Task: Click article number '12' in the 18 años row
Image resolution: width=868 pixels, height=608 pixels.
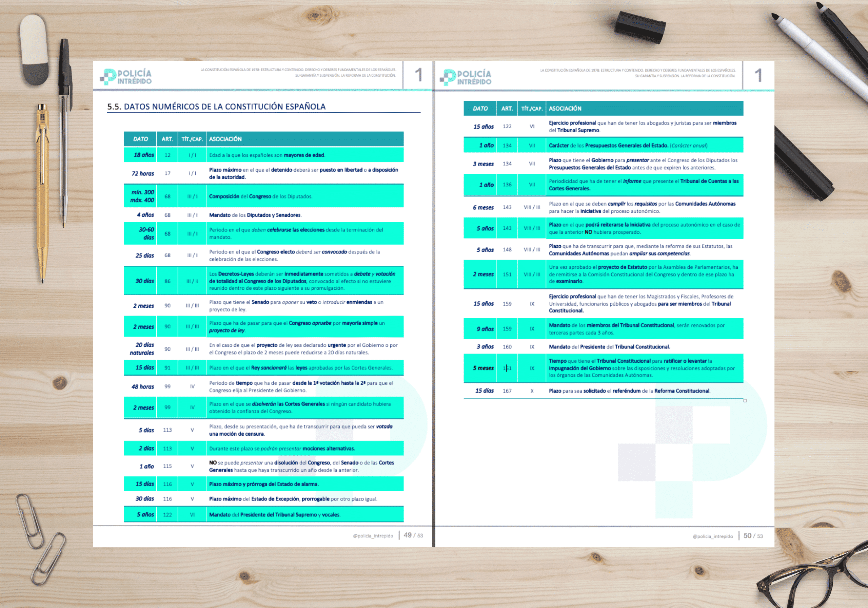Action: 167,155
